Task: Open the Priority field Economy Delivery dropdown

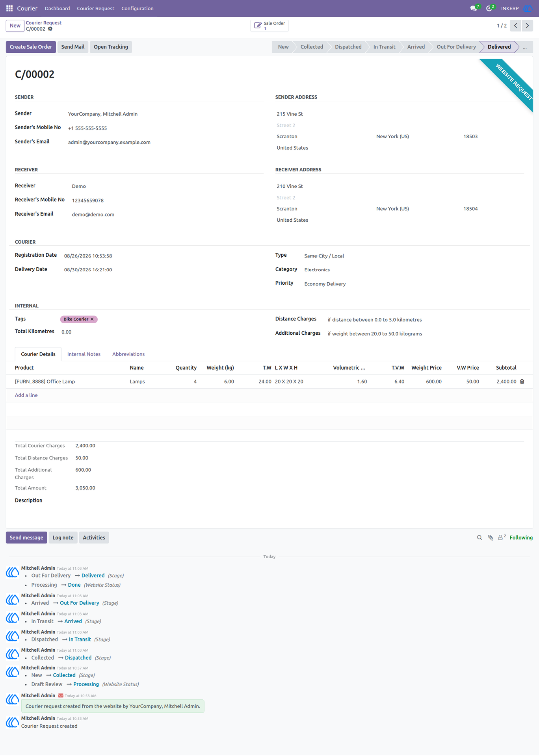Action: pos(414,284)
